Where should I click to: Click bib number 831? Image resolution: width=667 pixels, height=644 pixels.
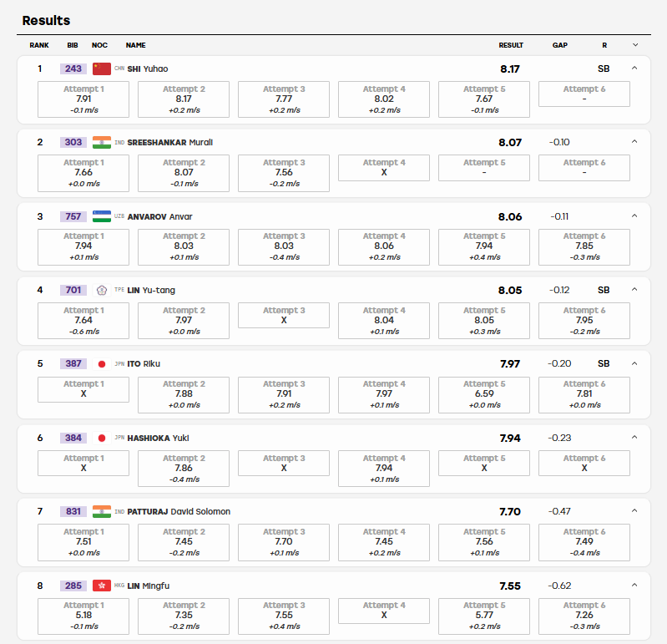73,511
